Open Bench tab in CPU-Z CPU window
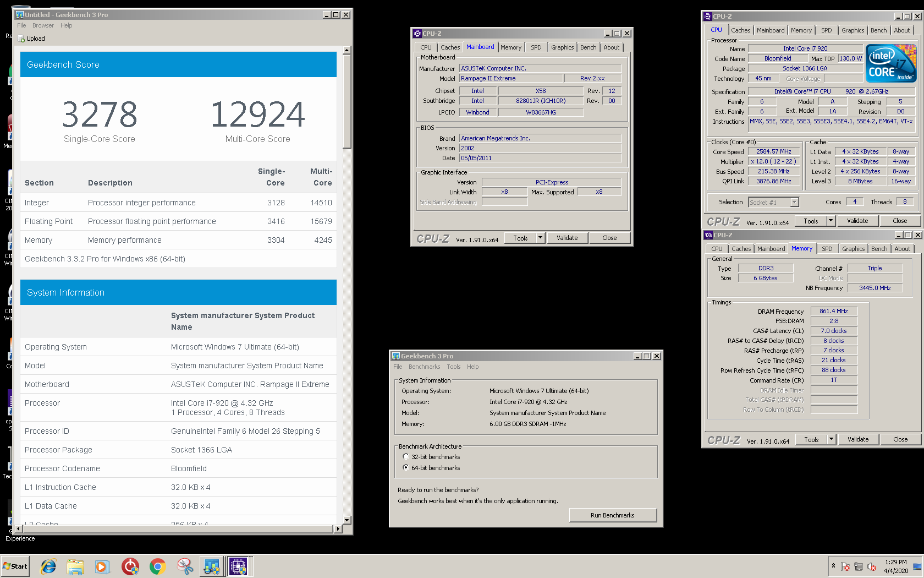The image size is (924, 578). tap(878, 30)
